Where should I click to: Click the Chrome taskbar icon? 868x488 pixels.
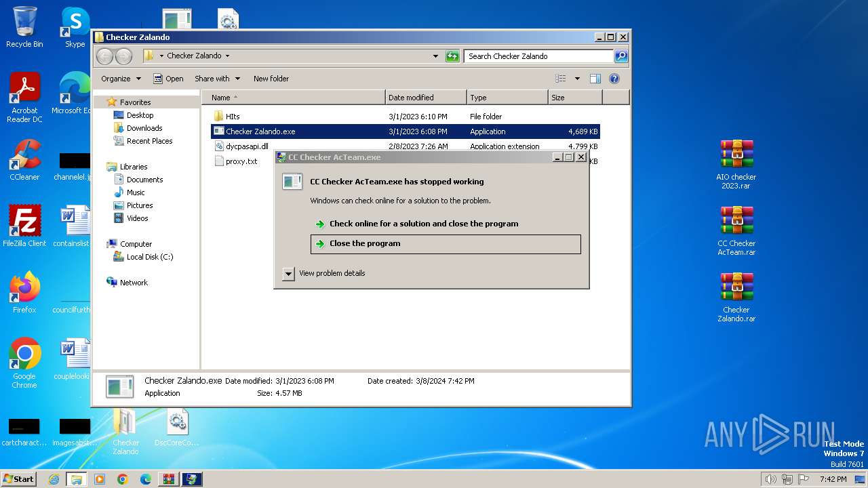(123, 479)
